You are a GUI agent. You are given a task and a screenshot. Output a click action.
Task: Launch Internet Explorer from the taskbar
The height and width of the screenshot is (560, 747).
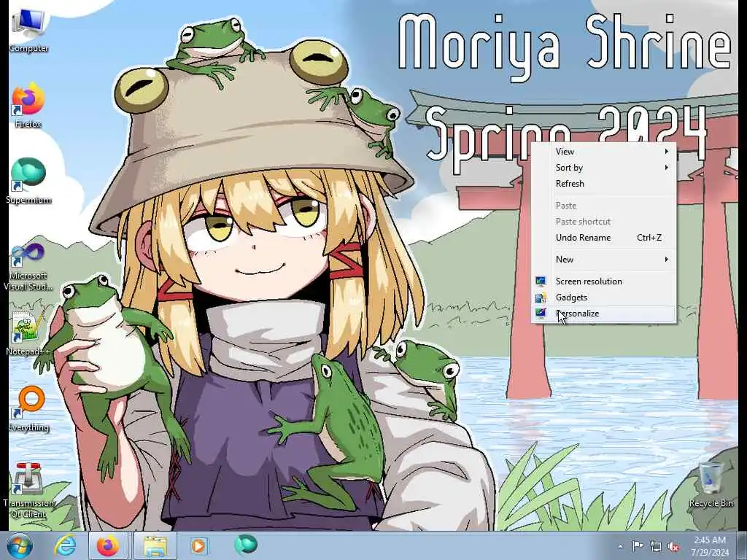[65, 545]
